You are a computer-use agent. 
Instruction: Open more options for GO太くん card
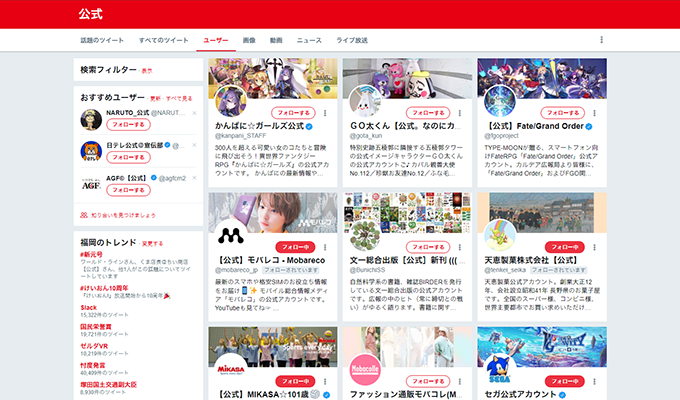coord(460,113)
